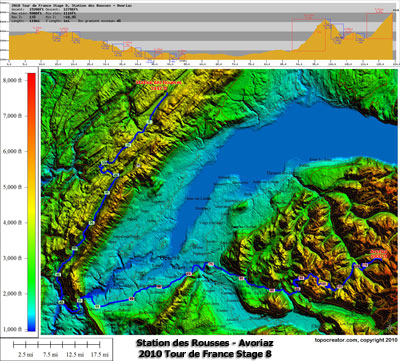The image size is (400, 361).
Task: Click the 2010 Tour de France Stage 8 caption
Action: 205,354
